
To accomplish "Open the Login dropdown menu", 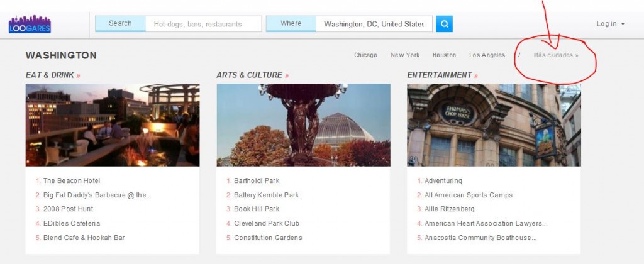I will click(610, 24).
